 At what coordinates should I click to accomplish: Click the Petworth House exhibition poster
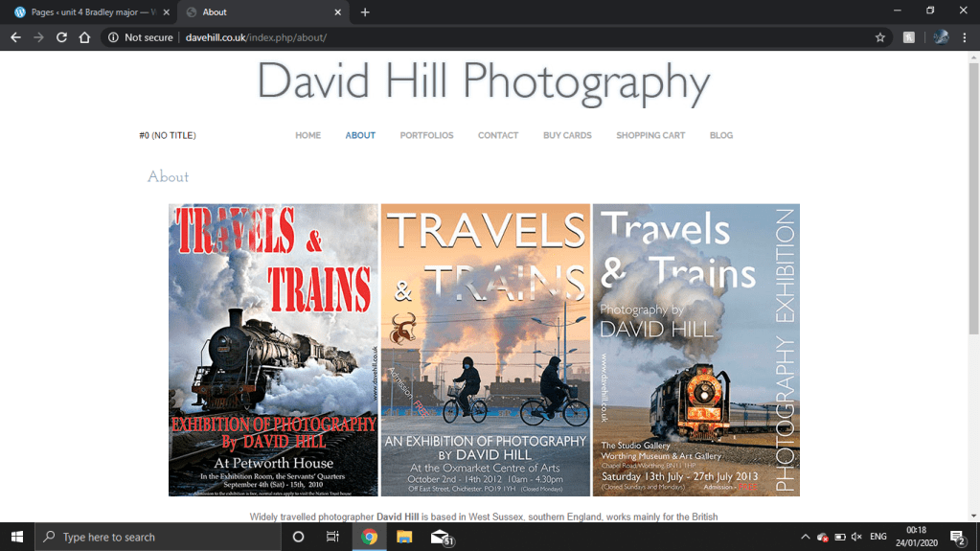point(273,350)
